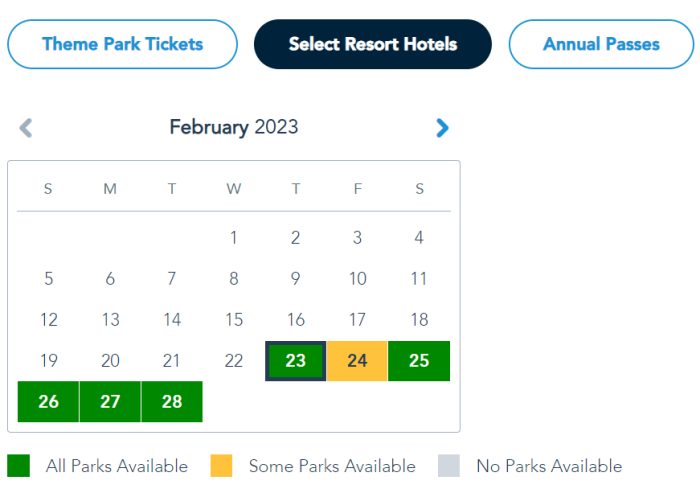The height and width of the screenshot is (493, 700).
Task: Click the February 2023 month heading
Action: coord(233,127)
